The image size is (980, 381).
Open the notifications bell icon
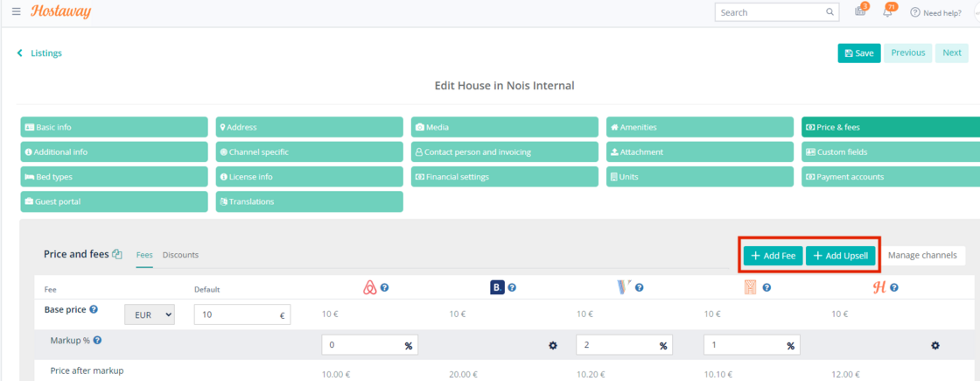coord(888,11)
